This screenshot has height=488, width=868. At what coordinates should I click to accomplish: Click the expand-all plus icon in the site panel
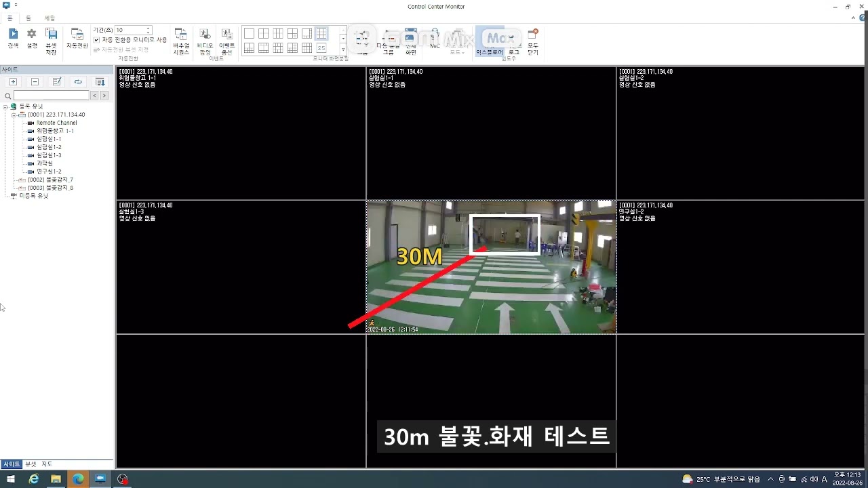click(13, 82)
